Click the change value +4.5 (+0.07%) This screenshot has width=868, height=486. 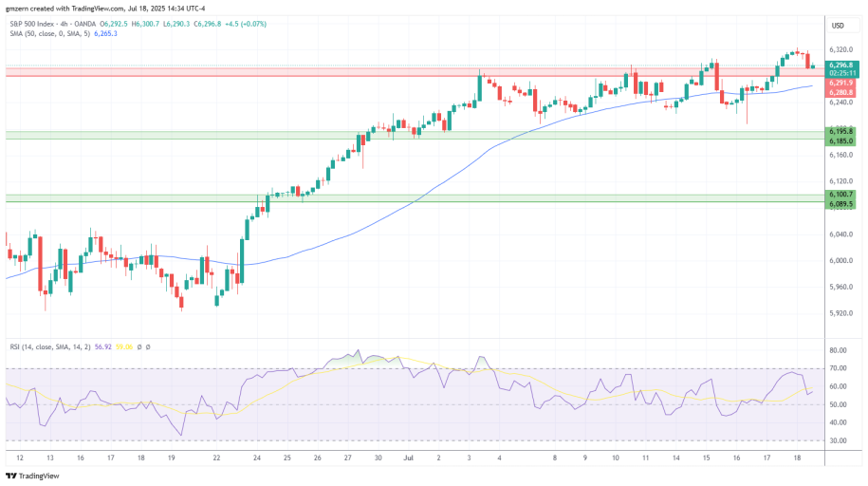click(x=246, y=24)
